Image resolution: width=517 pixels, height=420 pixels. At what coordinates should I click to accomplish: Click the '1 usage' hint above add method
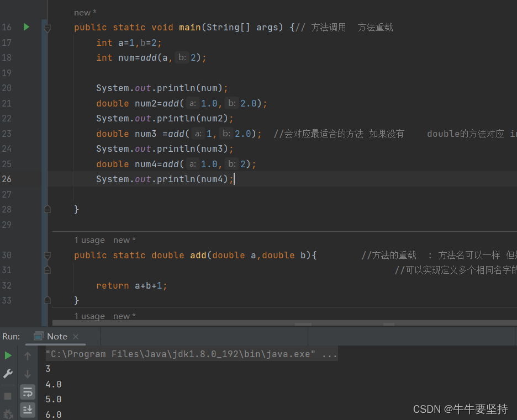pos(89,240)
